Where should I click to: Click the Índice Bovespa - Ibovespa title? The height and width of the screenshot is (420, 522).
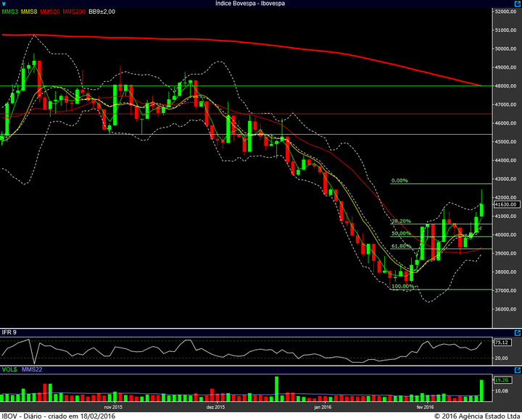(x=250, y=4)
